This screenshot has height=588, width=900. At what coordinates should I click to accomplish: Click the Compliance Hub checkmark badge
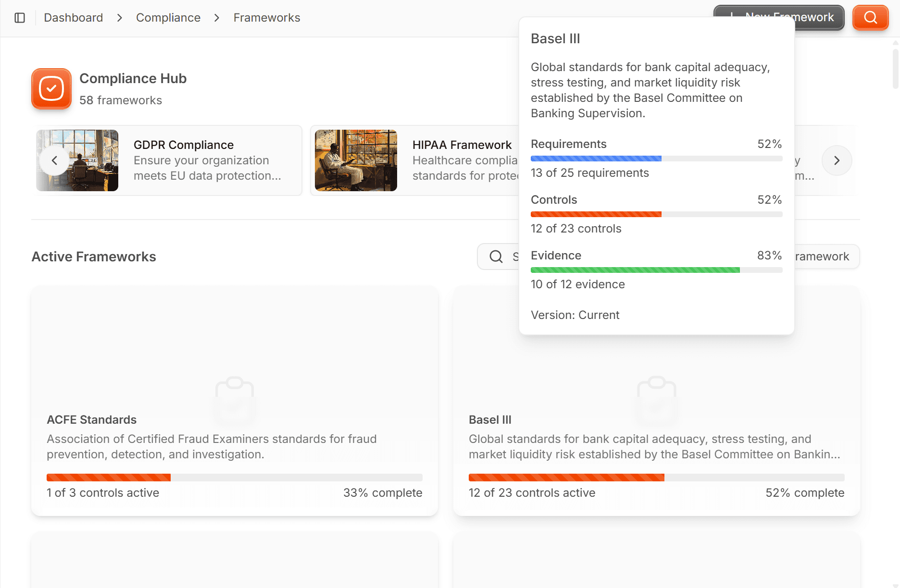51,89
